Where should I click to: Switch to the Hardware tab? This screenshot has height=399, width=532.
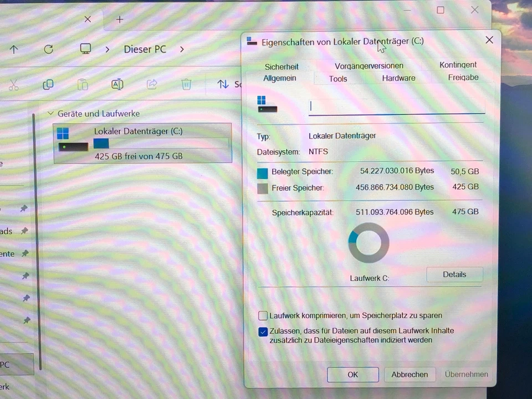[398, 78]
